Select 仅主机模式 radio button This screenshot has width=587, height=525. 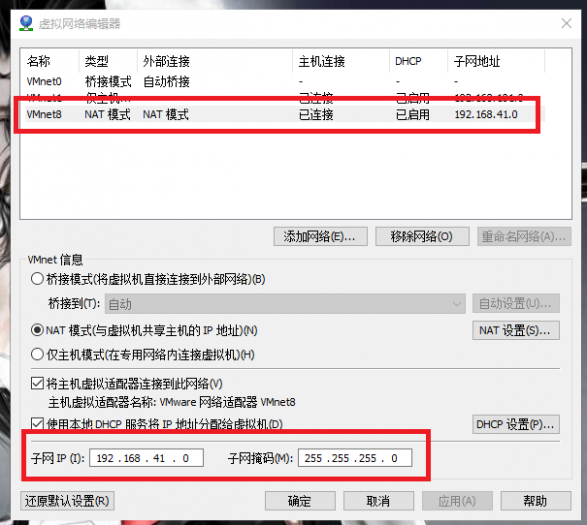(37, 354)
